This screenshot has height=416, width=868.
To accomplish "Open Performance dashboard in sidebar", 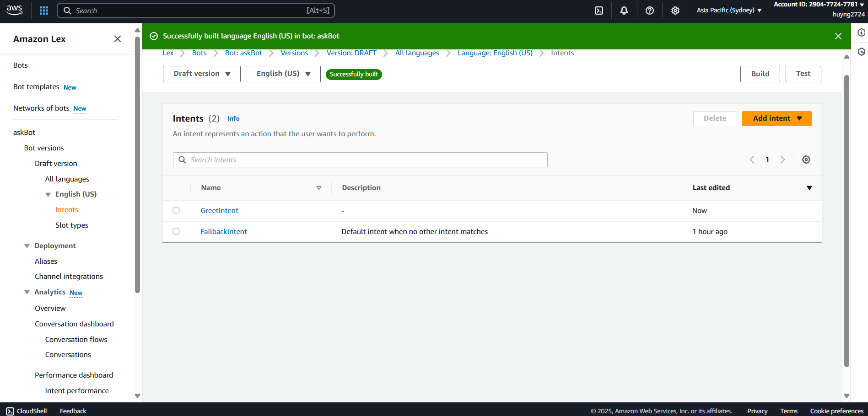I will 74,375.
